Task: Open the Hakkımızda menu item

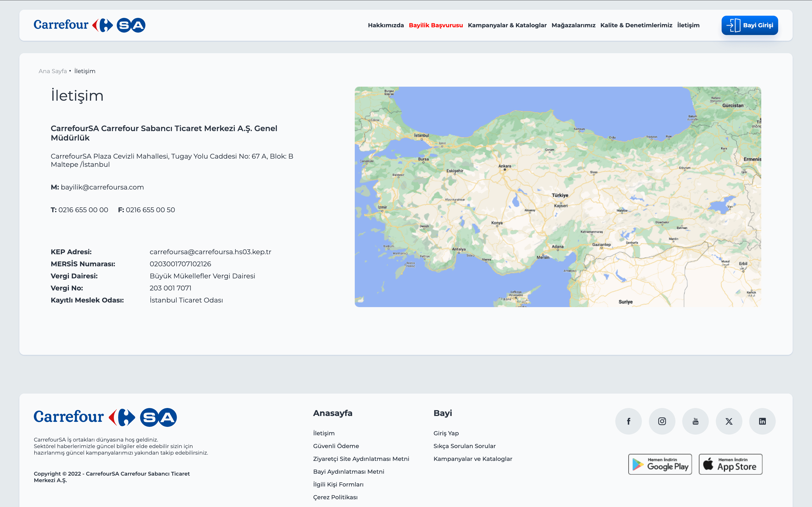Action: (385, 25)
